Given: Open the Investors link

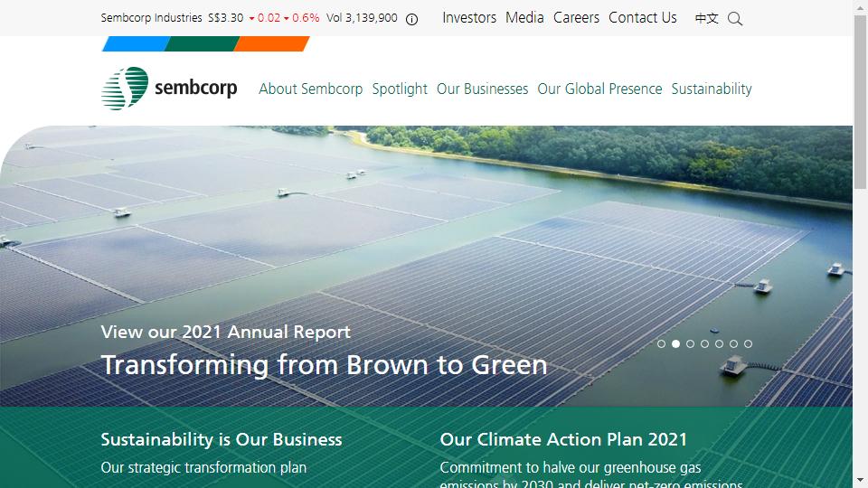Looking at the screenshot, I should pyautogui.click(x=469, y=18).
